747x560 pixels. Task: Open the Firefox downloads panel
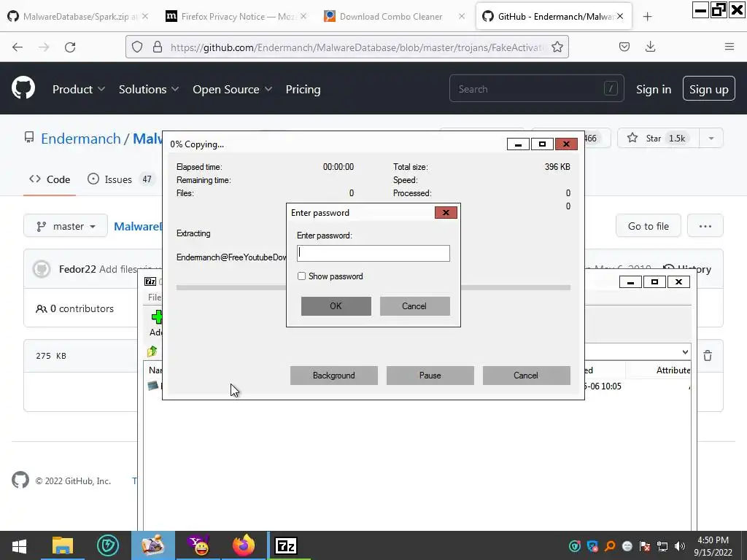coord(650,47)
